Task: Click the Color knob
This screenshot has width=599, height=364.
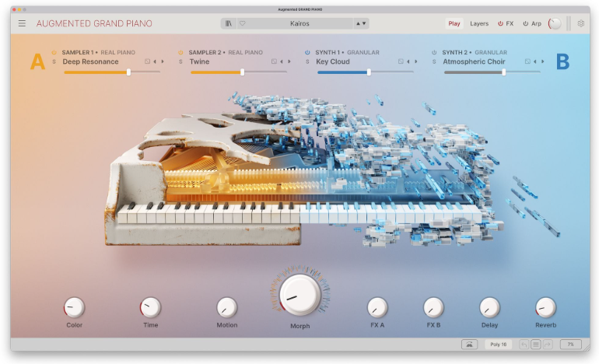Action: 74,307
